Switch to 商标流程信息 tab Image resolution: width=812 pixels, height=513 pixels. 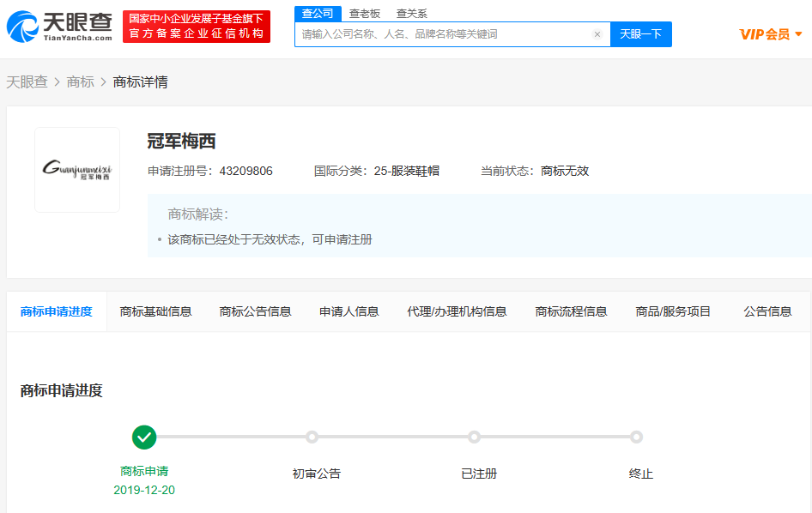(x=571, y=311)
